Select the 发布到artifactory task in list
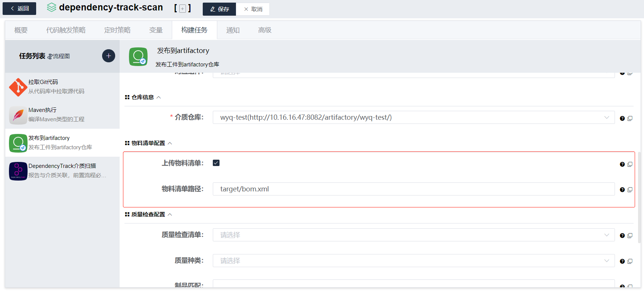 click(62, 143)
